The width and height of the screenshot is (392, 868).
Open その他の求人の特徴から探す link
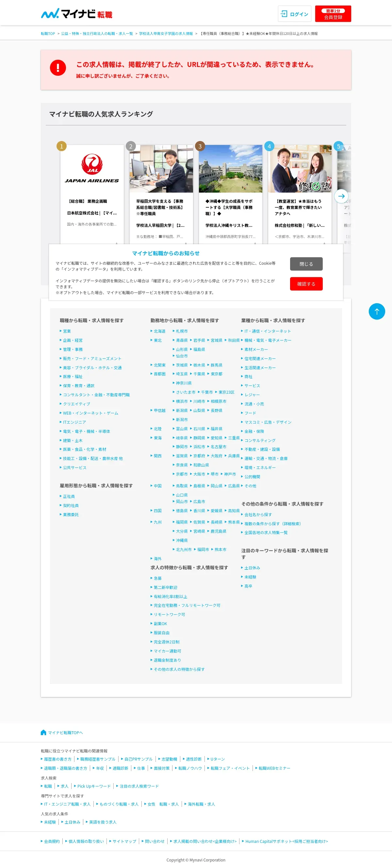click(x=179, y=670)
